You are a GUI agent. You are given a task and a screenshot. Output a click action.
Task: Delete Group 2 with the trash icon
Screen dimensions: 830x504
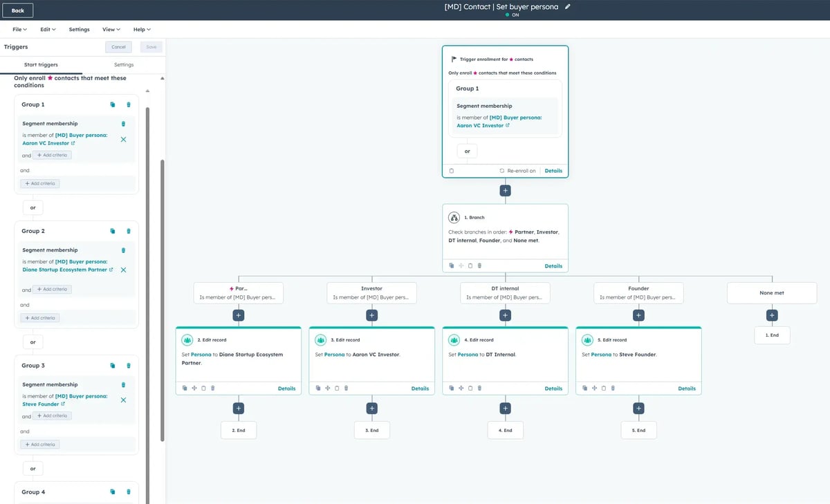[x=129, y=231]
